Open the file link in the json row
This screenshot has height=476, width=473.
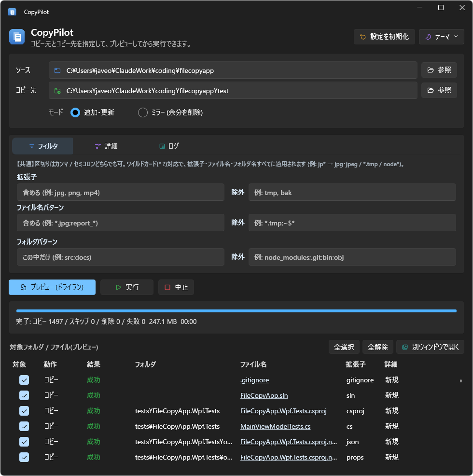click(289, 442)
